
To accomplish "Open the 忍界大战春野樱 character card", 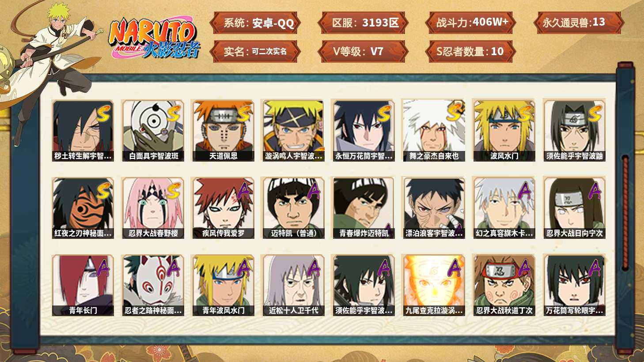I will [153, 208].
